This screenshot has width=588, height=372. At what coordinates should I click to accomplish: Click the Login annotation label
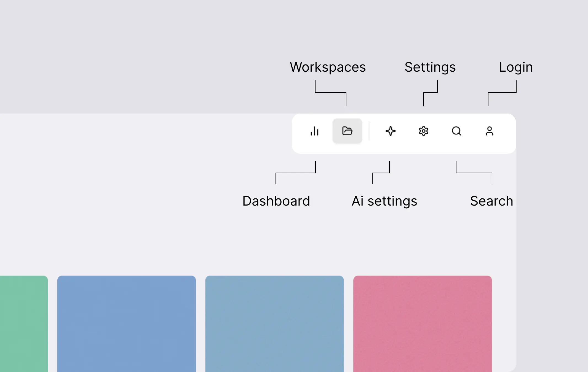pyautogui.click(x=516, y=67)
